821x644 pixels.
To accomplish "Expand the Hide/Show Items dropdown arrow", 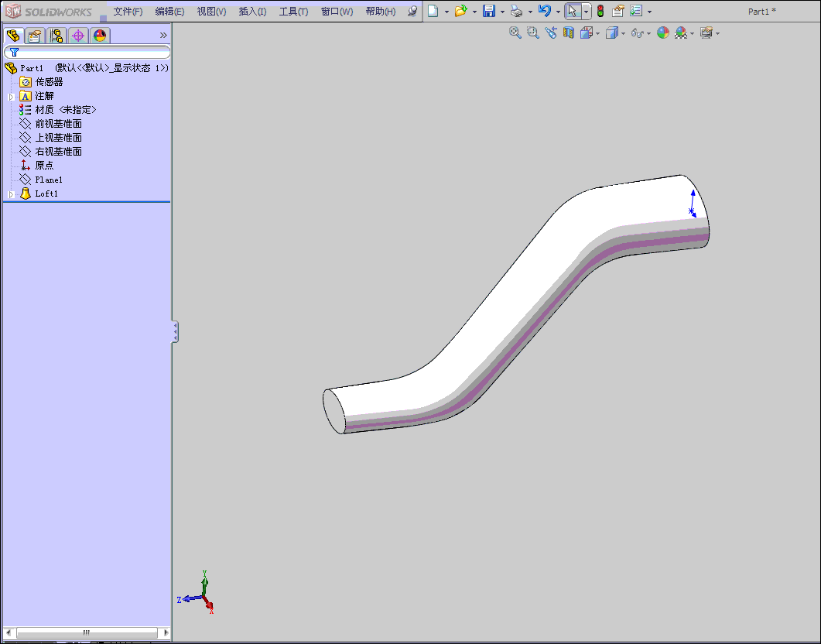I will click(x=648, y=33).
